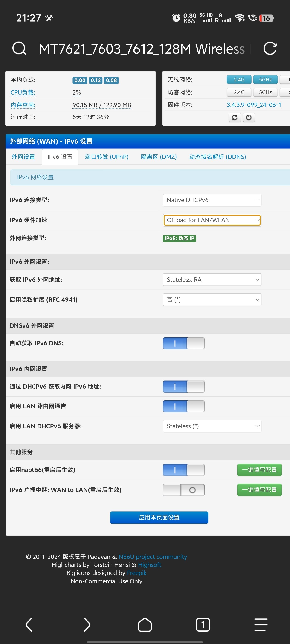Image resolution: width=290 pixels, height=644 pixels.
Task: Click the 0.00 load average badge
Action: pyautogui.click(x=80, y=80)
